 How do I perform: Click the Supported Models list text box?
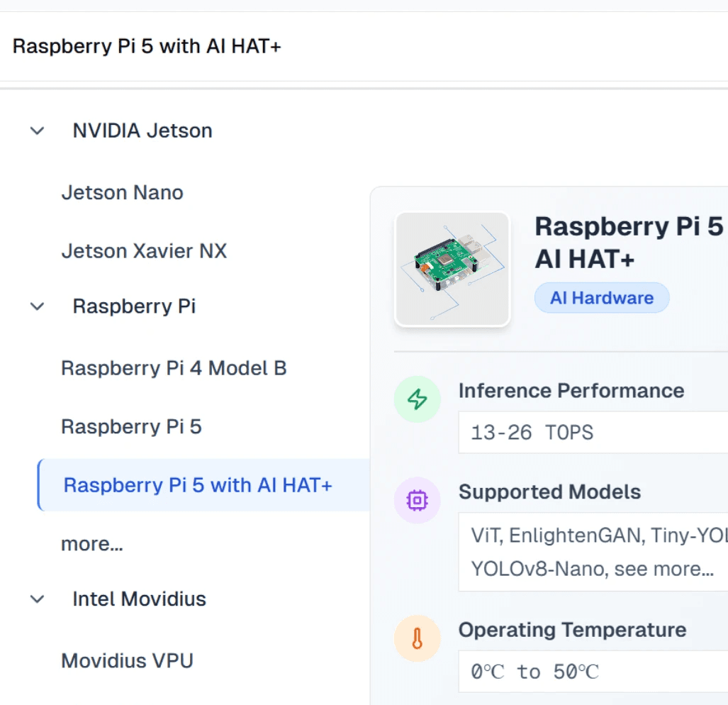[593, 552]
